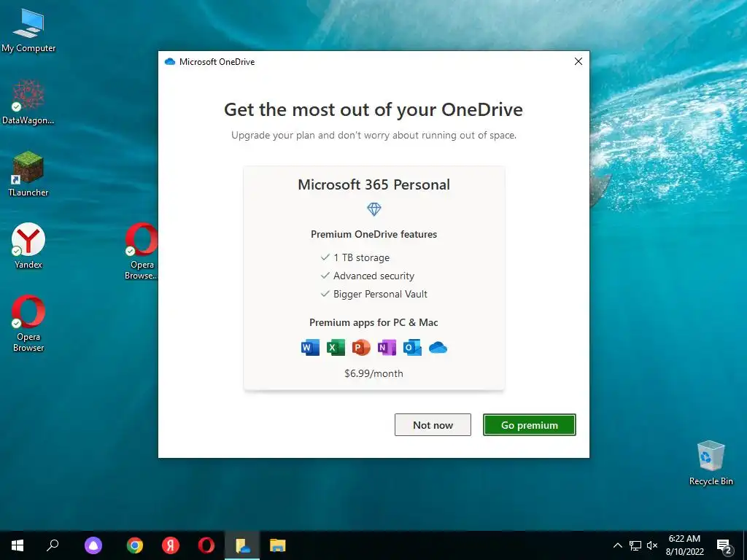Click the Word app icon
Viewport: 747px width, 560px height.
pos(311,348)
